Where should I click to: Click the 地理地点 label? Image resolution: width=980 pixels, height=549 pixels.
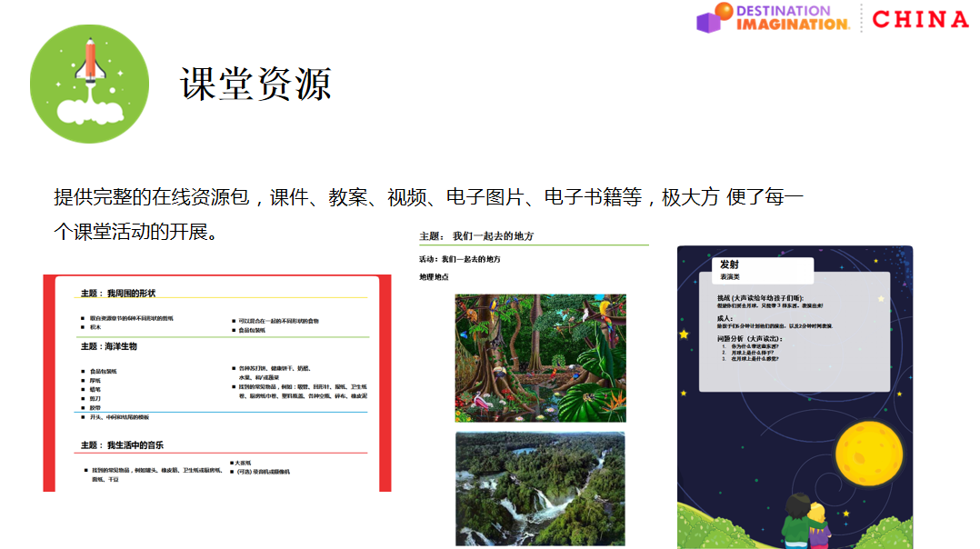(x=434, y=276)
